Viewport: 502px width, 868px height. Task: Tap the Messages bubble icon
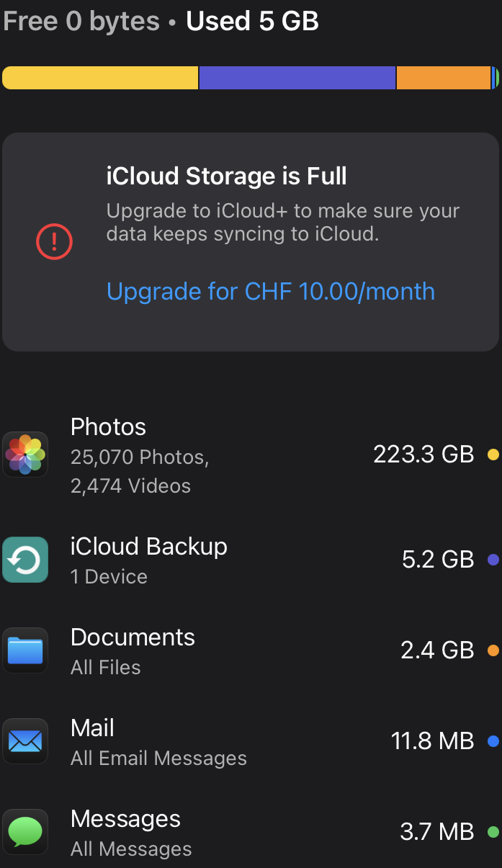pyautogui.click(x=25, y=832)
